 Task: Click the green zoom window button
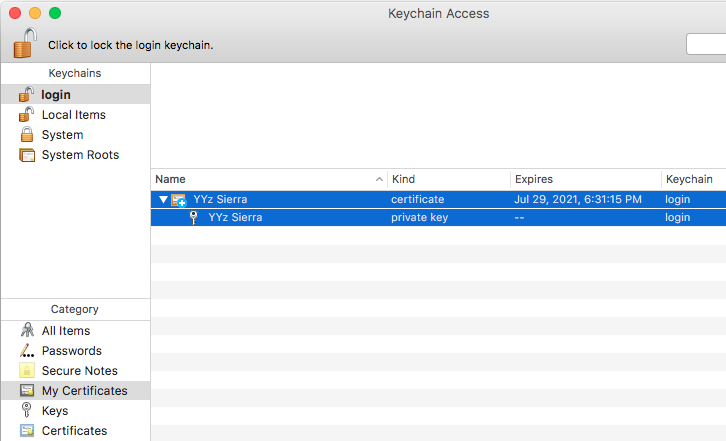[55, 14]
